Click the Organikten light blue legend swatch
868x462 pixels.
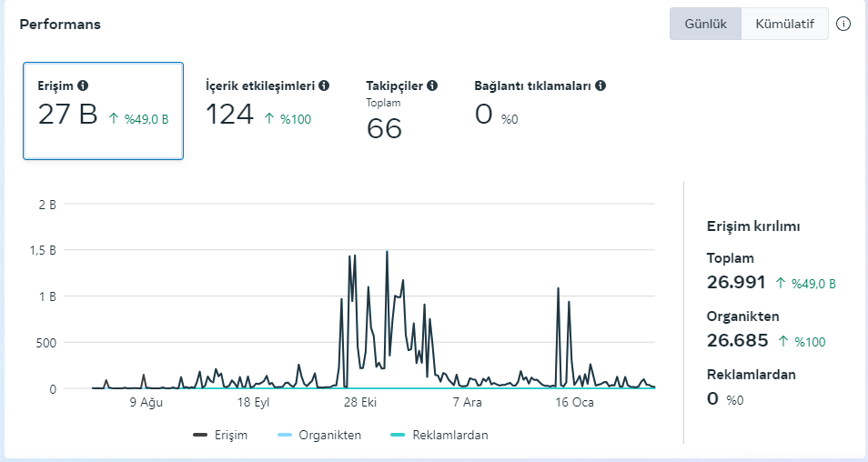283,435
